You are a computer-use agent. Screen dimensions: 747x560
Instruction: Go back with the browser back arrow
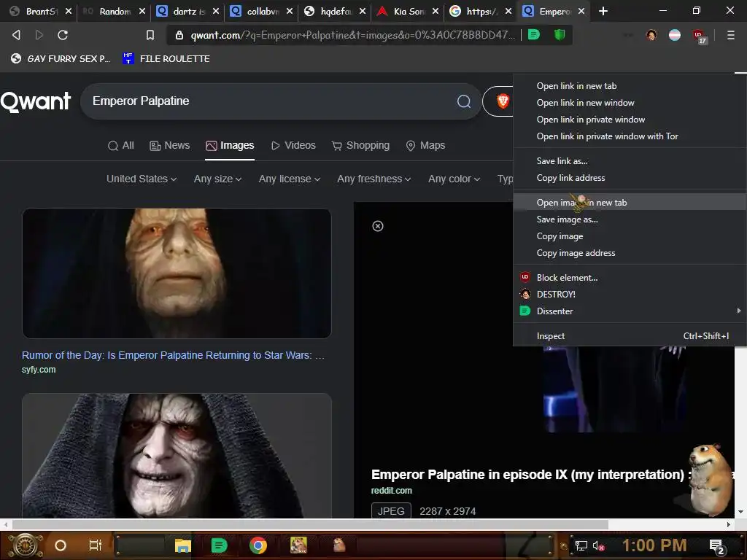coord(16,35)
